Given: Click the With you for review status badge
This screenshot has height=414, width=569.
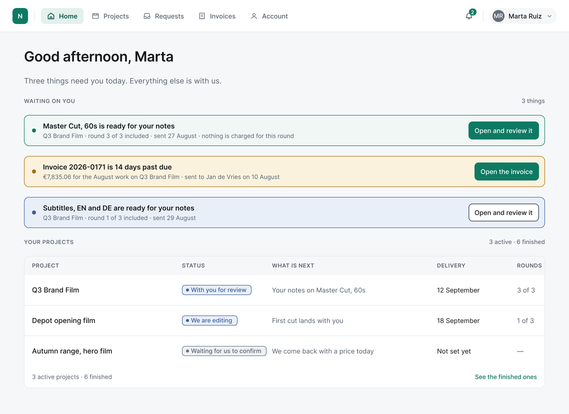Looking at the screenshot, I should 217,290.
